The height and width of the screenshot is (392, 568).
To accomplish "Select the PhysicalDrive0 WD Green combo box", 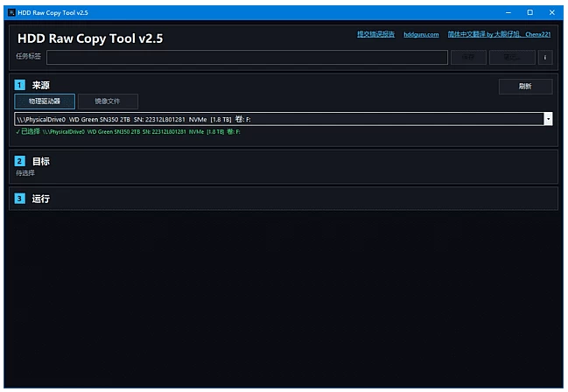I will (278, 119).
